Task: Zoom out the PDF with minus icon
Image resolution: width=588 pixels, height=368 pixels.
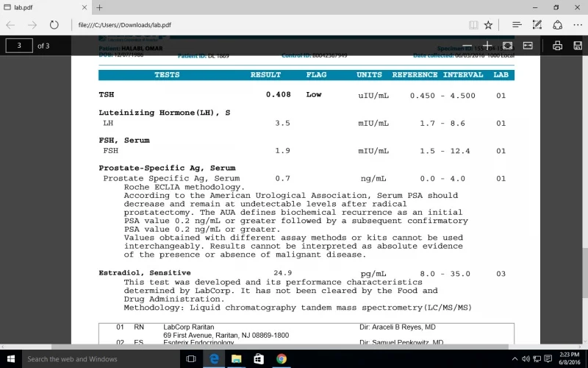Action: [x=467, y=46]
